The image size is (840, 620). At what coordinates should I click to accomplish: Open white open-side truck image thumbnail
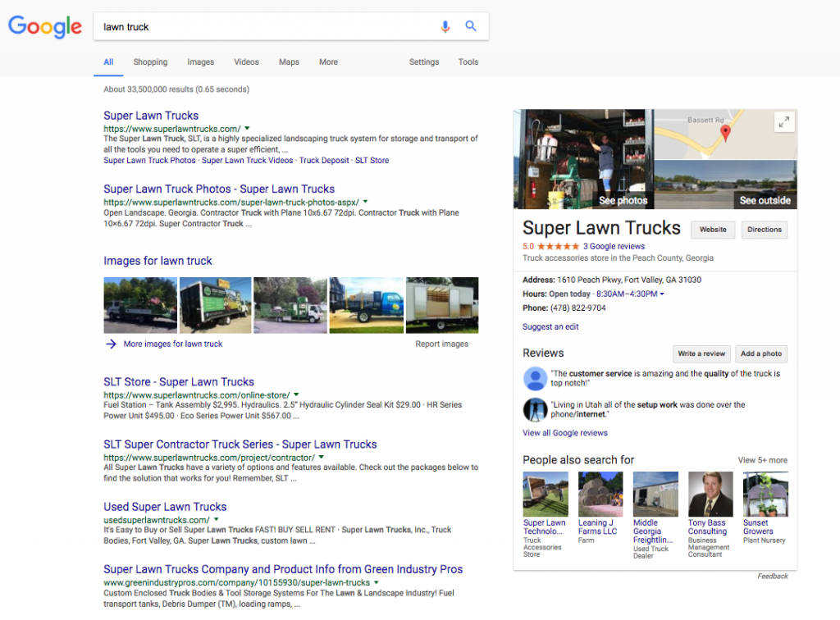pyautogui.click(x=442, y=305)
